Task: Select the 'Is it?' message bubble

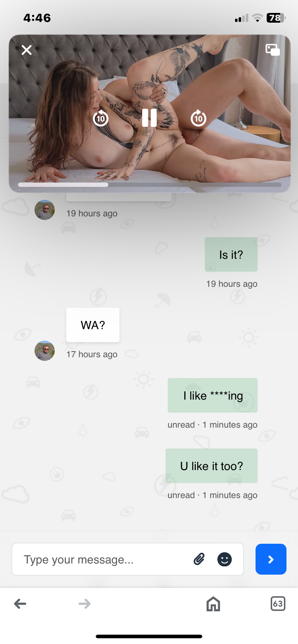Action: click(231, 254)
